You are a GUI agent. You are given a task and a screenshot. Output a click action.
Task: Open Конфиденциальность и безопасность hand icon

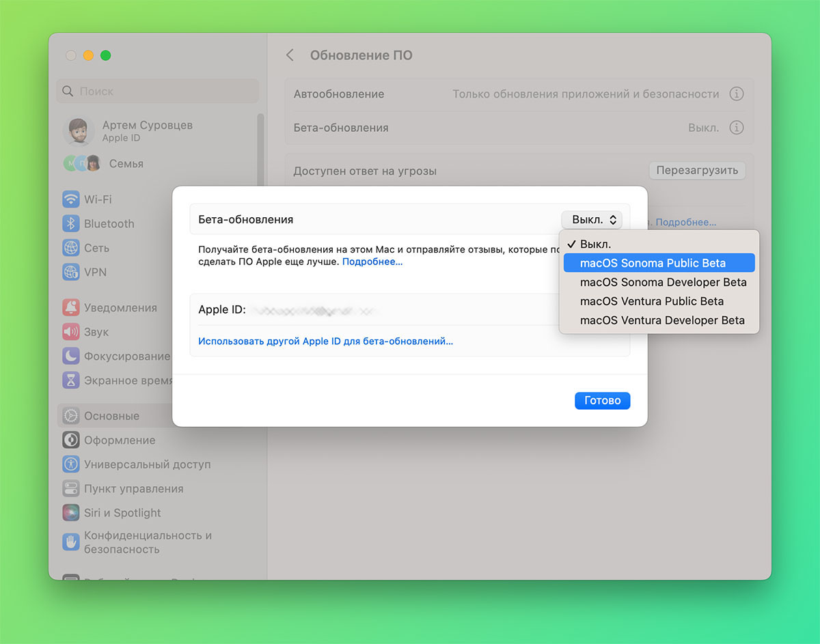[71, 542]
